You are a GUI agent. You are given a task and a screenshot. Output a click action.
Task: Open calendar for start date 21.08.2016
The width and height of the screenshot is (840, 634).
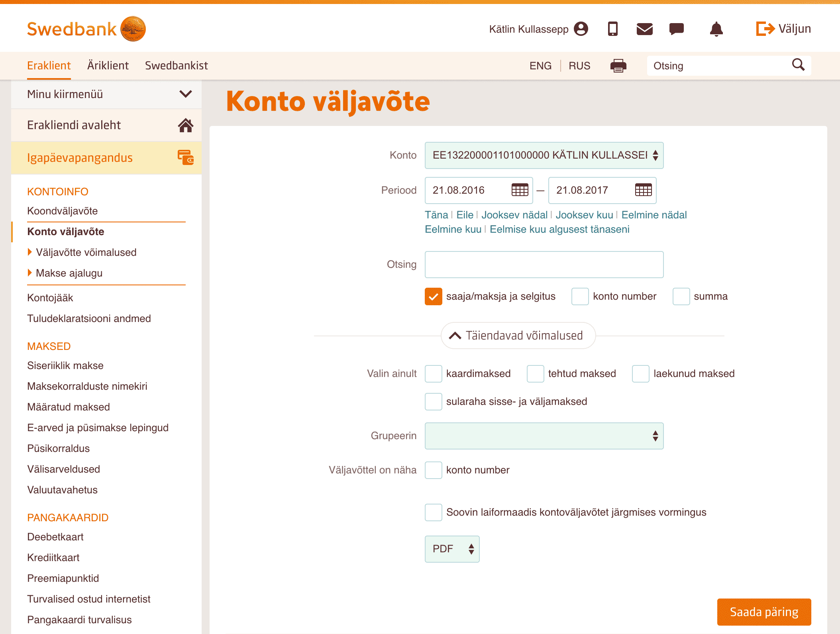tap(520, 190)
